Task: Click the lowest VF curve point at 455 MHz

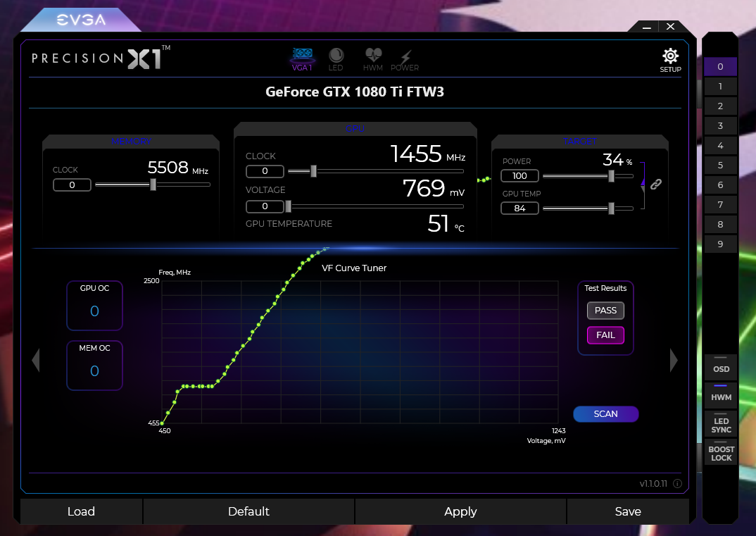Action: (162, 423)
